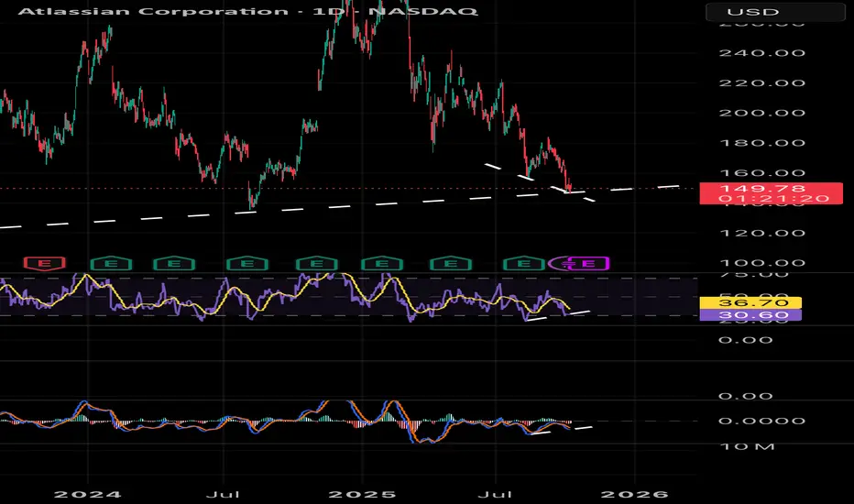Screen dimensions: 854x504
Task: Click the 120.00 price axis label
Action: click(x=762, y=233)
